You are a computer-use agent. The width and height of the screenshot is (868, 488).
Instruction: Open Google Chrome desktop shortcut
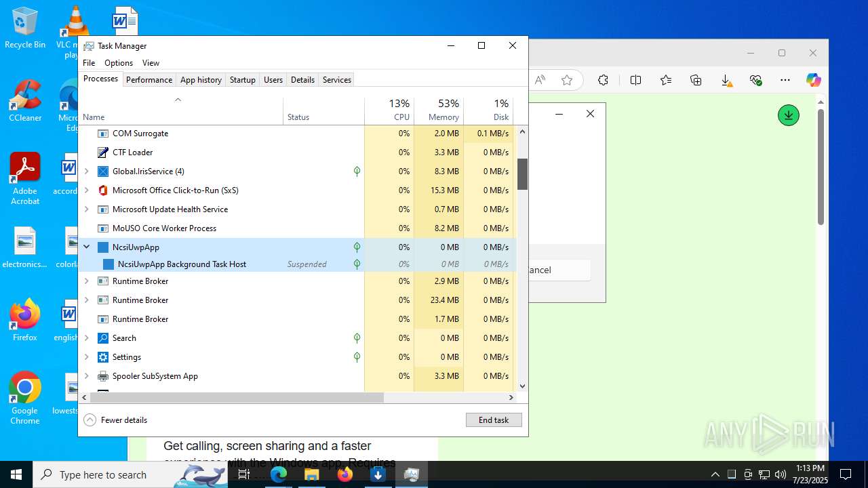[25, 399]
